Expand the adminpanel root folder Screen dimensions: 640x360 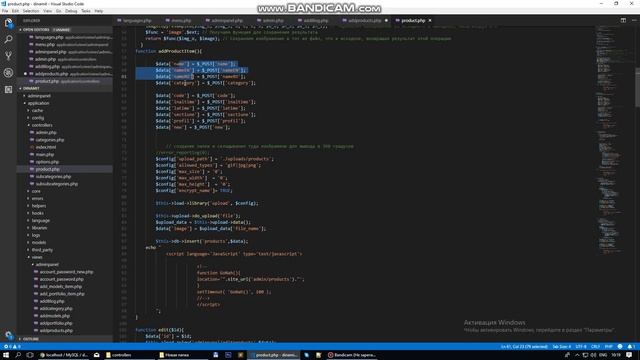pyautogui.click(x=39, y=96)
